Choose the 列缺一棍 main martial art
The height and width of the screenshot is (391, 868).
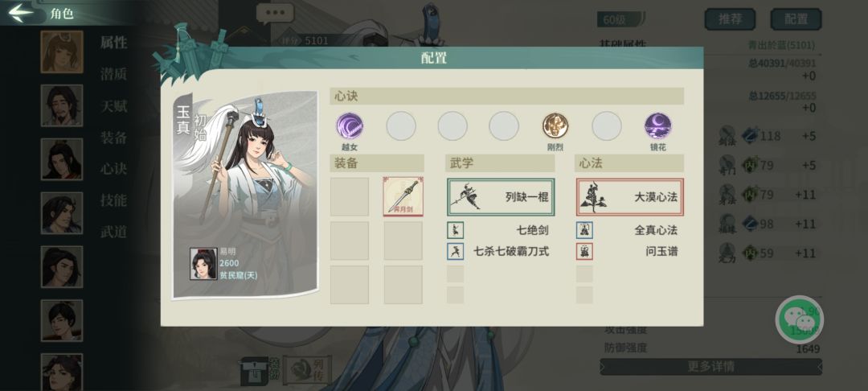(x=501, y=197)
